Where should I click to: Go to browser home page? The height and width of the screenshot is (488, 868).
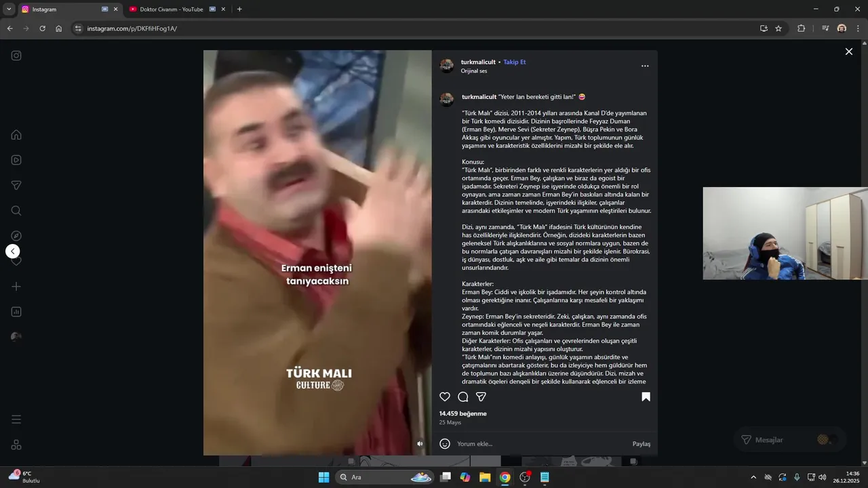pos(58,28)
